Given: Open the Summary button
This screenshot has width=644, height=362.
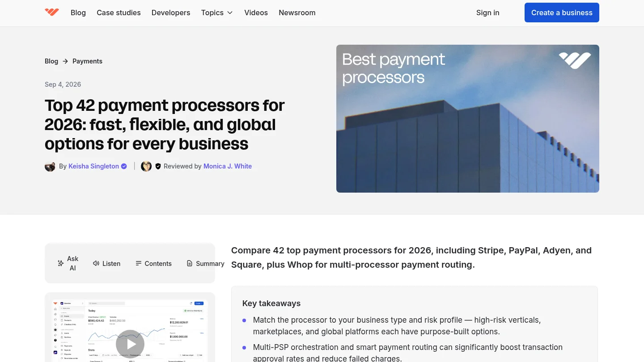Looking at the screenshot, I should (x=205, y=264).
